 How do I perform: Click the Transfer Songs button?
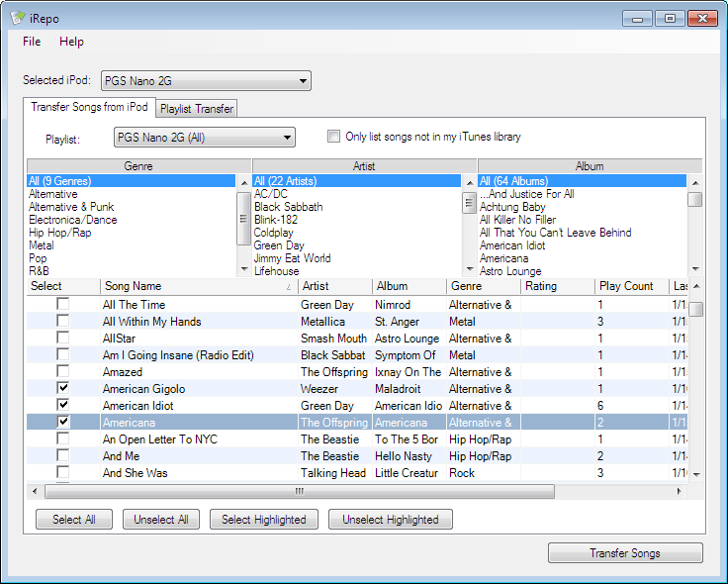click(x=625, y=553)
